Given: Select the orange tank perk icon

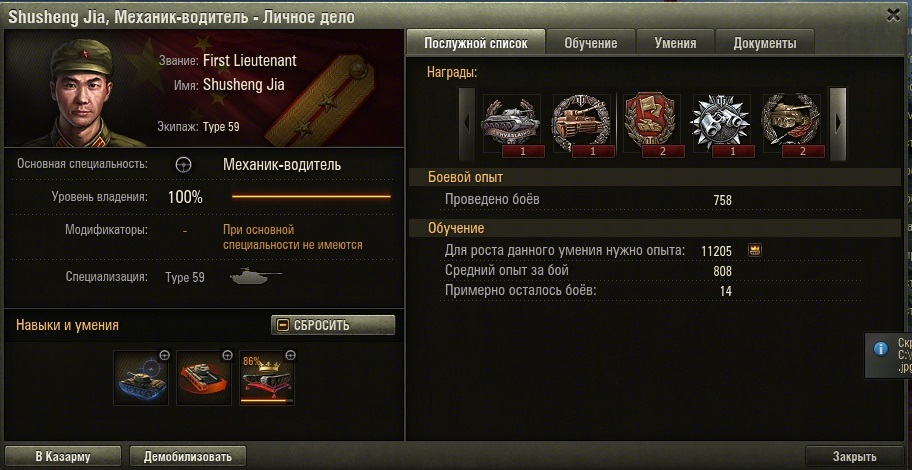Looking at the screenshot, I should 204,378.
